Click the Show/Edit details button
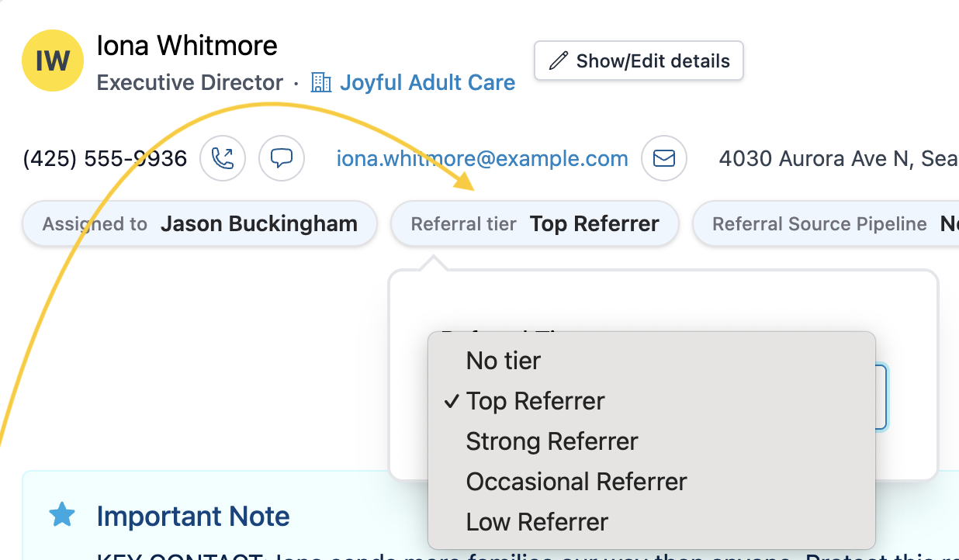 [x=639, y=61]
